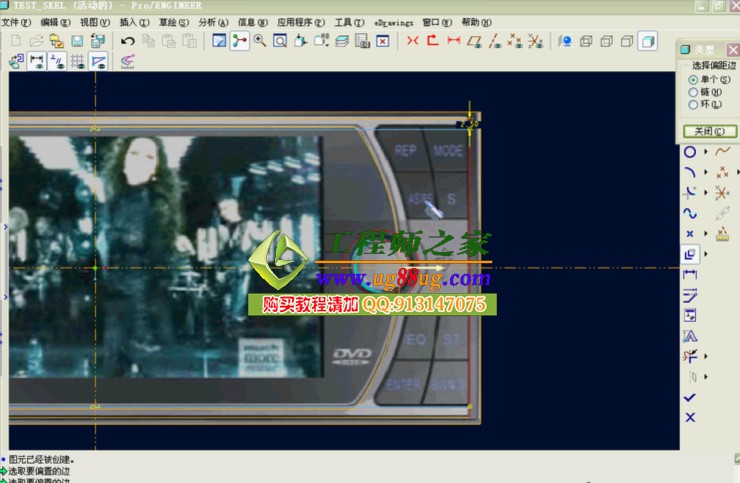Select the circle sketch tool
Image resolution: width=740 pixels, height=483 pixels.
click(x=690, y=153)
